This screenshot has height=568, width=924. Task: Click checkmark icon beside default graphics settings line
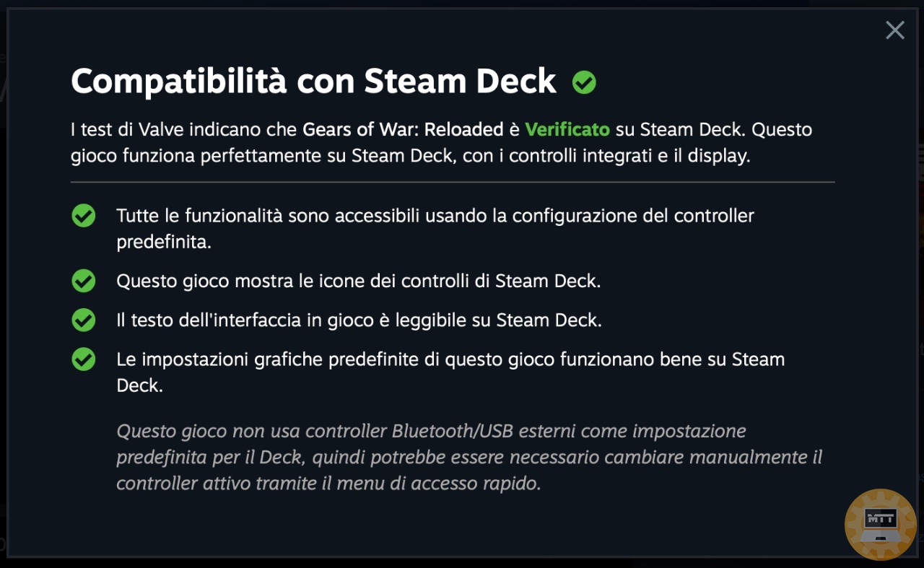[84, 359]
